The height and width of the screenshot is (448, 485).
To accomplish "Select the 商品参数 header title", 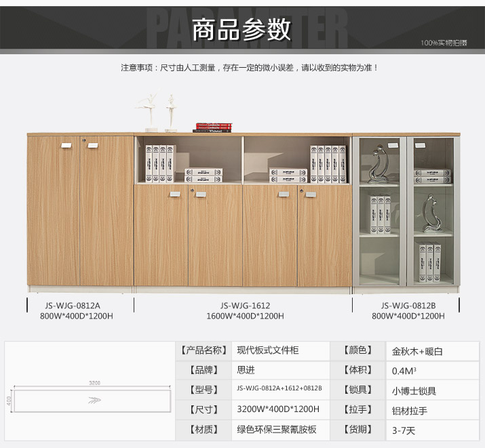I will (x=241, y=30).
